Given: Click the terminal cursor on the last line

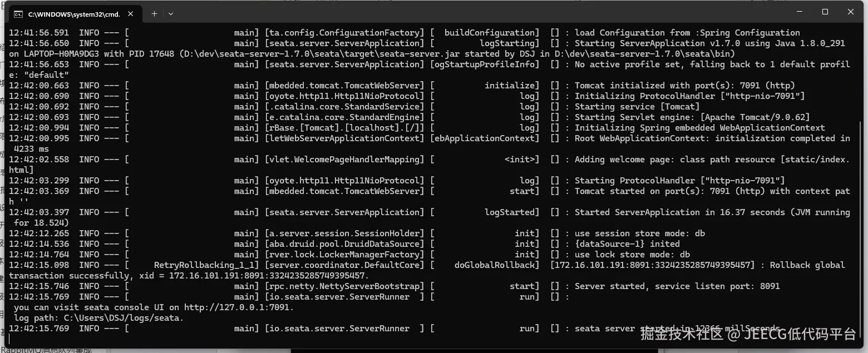Looking at the screenshot, I should click(x=11, y=339).
